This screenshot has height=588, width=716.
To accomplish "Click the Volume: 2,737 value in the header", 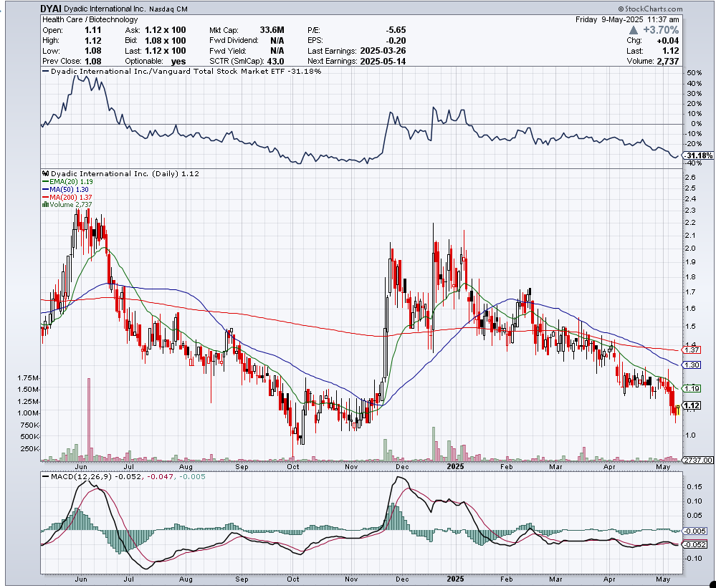I will (652, 61).
